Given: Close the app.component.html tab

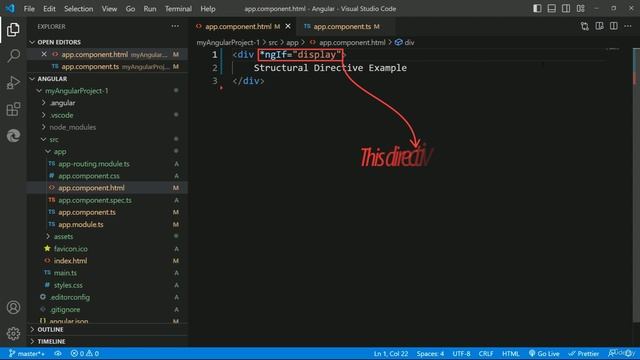Looking at the screenshot, I should 288,26.
